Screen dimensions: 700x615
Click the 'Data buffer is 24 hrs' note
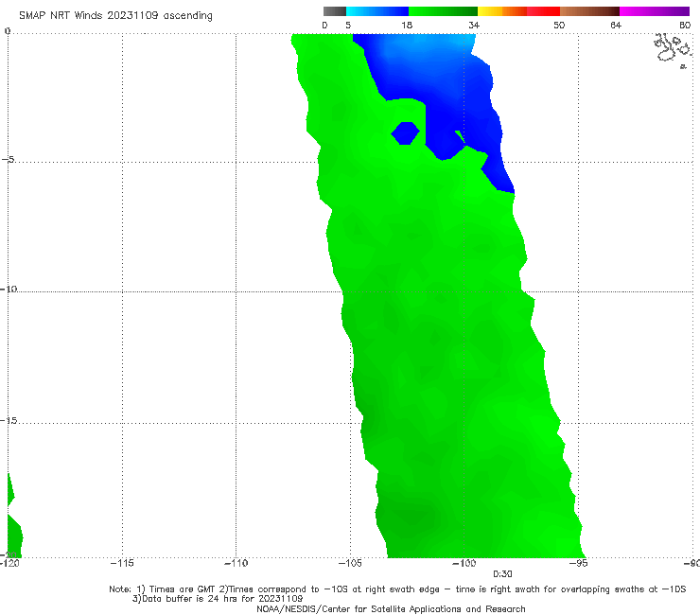(x=218, y=599)
